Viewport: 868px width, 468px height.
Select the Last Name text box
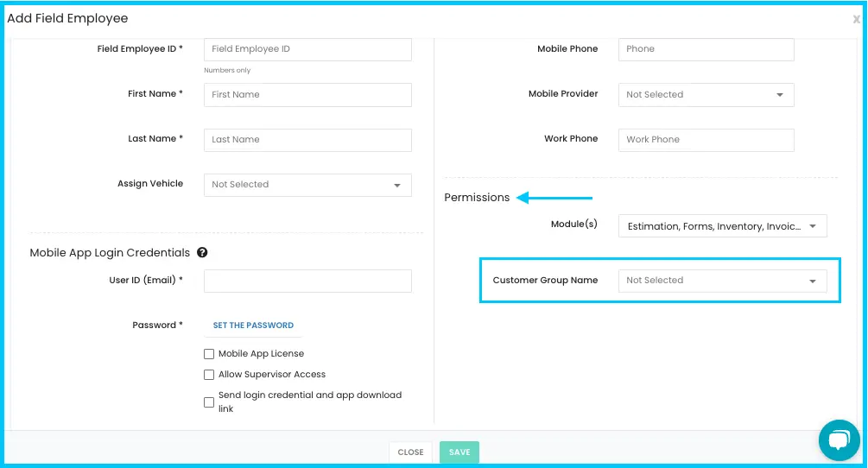pos(307,140)
